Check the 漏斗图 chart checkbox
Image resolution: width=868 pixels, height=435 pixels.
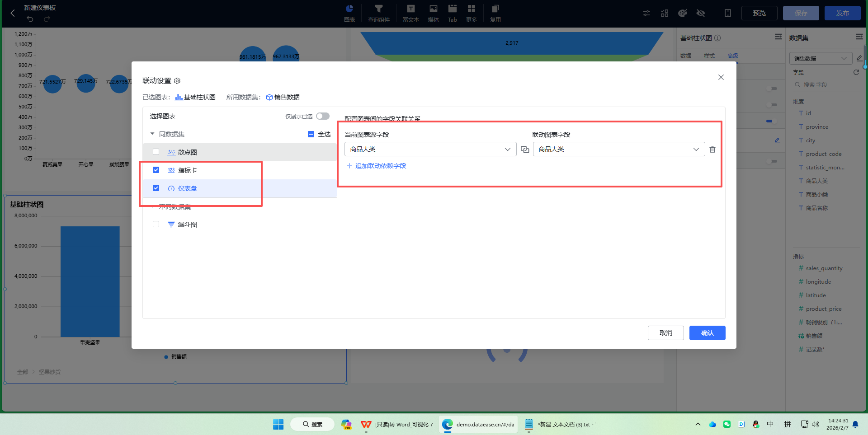(x=156, y=224)
